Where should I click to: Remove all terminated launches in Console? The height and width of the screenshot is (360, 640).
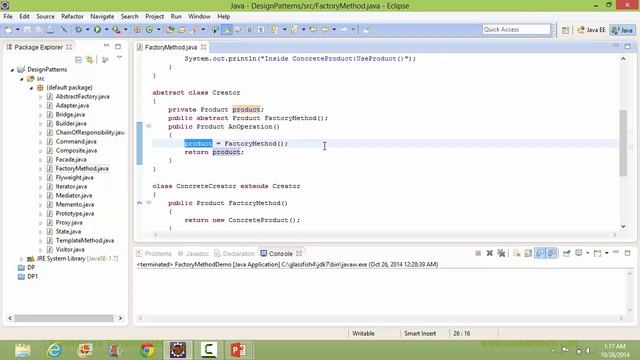tap(501, 253)
